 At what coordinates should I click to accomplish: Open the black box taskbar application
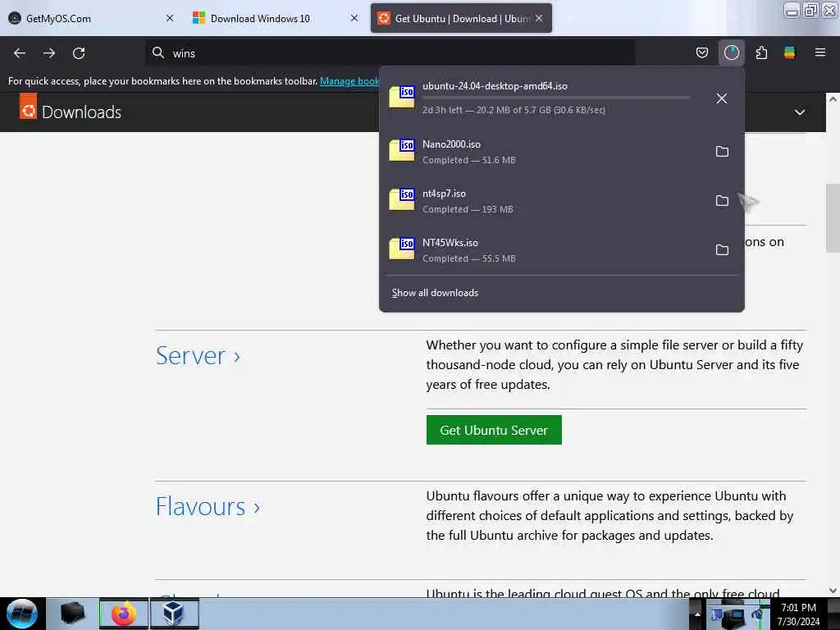(72, 614)
